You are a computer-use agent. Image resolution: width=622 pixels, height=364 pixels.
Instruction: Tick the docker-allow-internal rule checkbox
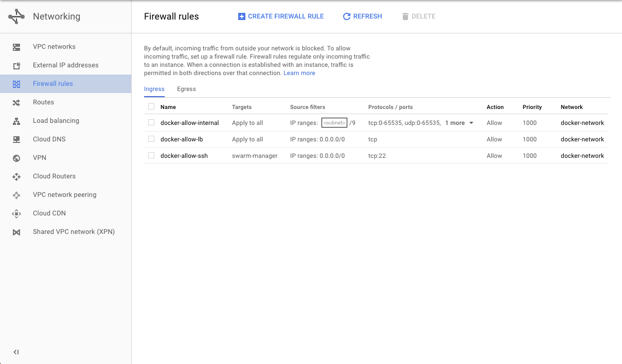click(x=151, y=122)
